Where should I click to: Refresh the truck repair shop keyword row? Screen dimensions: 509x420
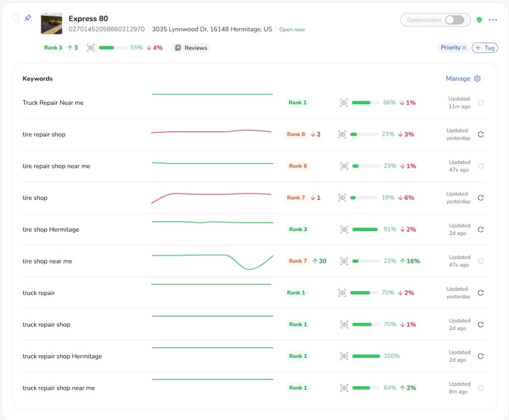(x=481, y=325)
